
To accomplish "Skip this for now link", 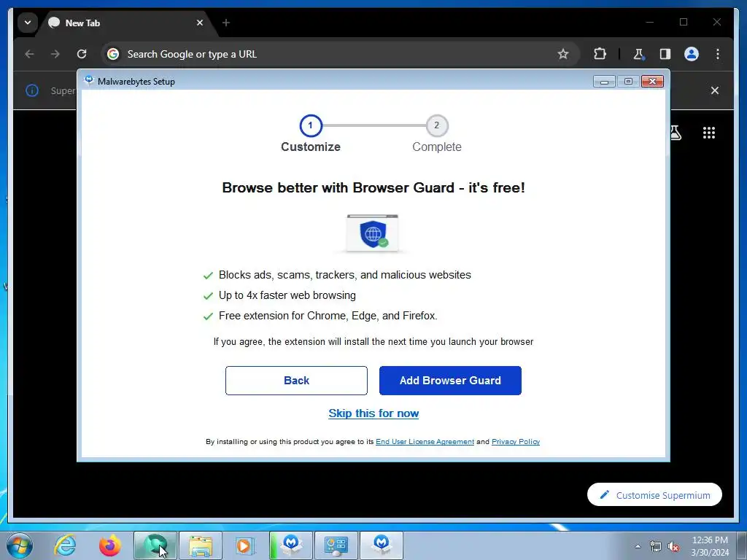I will [373, 413].
